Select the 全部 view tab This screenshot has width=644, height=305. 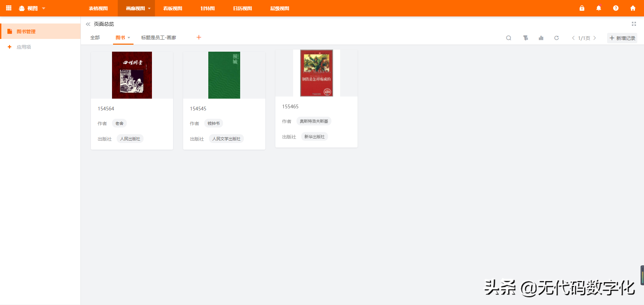click(95, 38)
